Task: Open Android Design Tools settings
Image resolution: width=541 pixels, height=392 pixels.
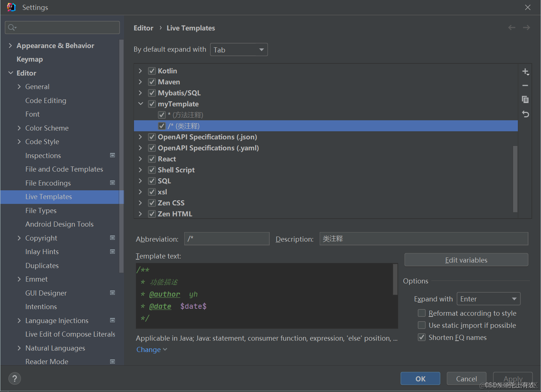Action: click(x=59, y=224)
